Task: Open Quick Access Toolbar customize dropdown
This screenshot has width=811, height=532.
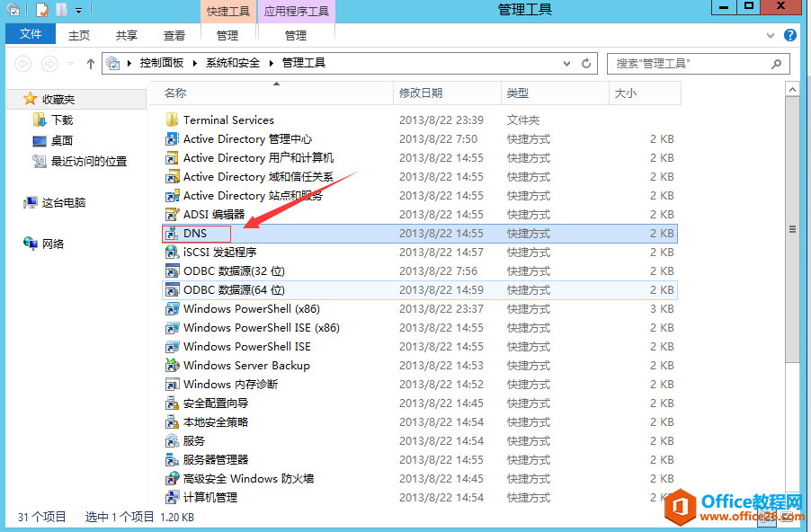Action: tap(78, 10)
